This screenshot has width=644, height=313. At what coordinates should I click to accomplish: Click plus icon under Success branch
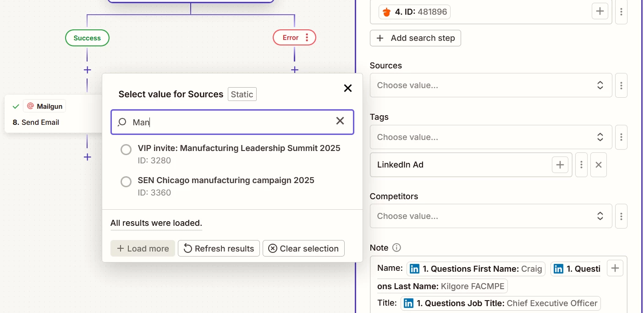(87, 70)
